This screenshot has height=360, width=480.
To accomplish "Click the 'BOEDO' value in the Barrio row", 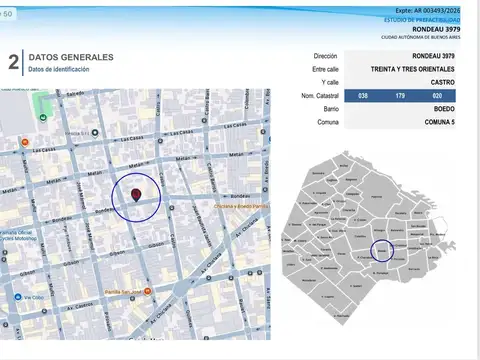I will click(444, 109).
